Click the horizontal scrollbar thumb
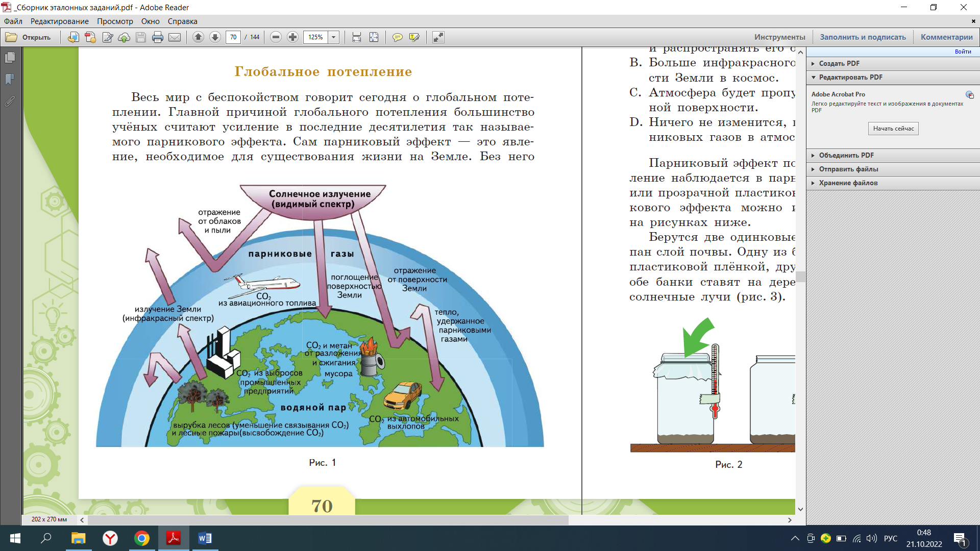This screenshot has width=980, height=551. click(x=328, y=520)
